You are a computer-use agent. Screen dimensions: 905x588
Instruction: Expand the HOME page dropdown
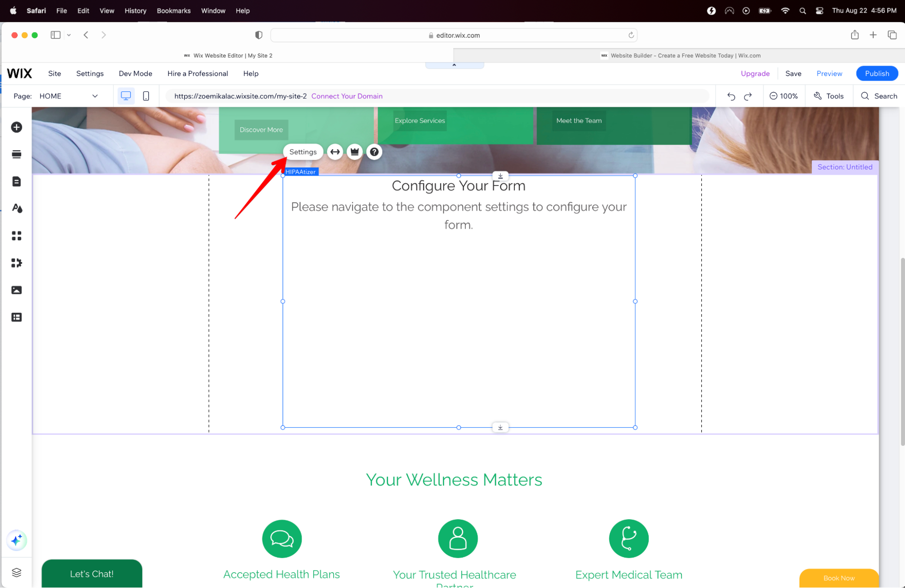tap(95, 96)
